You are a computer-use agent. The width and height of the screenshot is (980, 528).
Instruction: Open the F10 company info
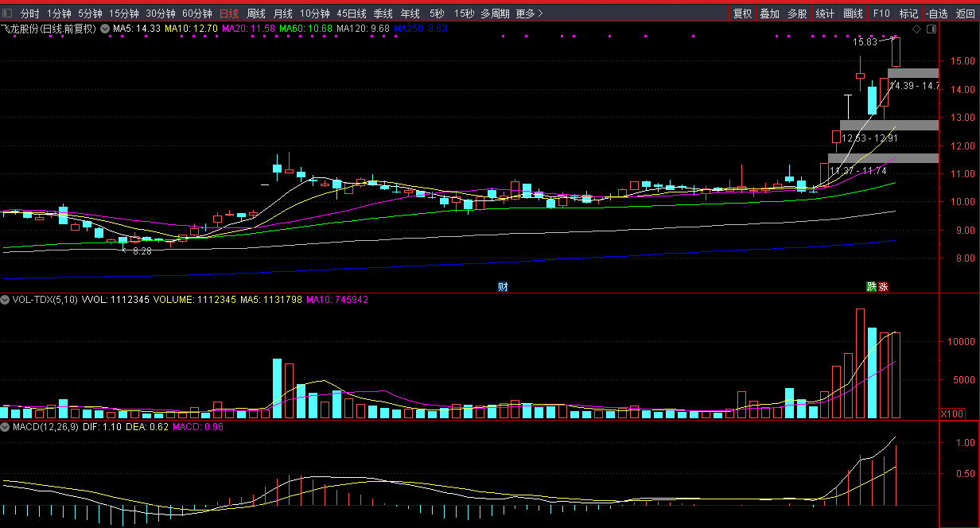881,14
